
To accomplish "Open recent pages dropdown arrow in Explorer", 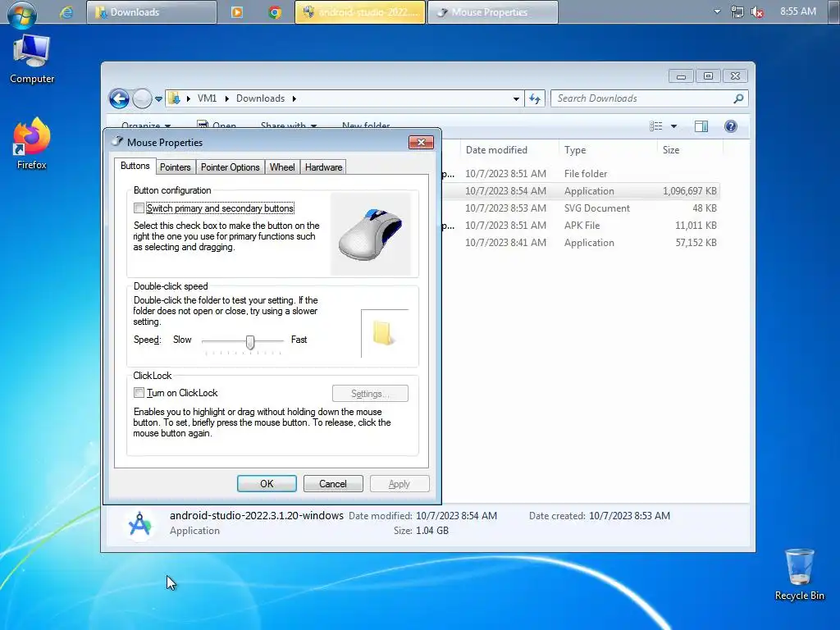I will pos(158,99).
